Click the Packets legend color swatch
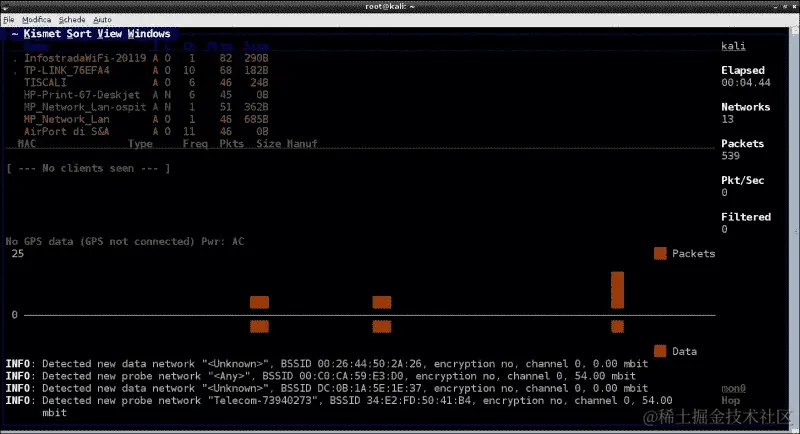The image size is (800, 434). point(660,253)
